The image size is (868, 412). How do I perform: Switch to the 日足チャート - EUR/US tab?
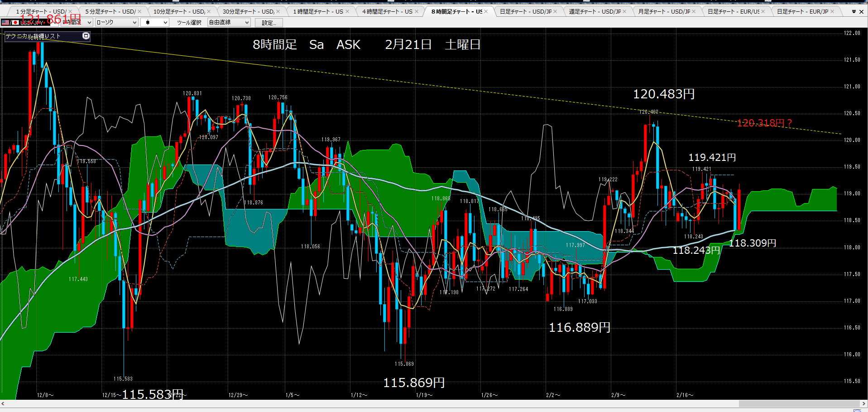734,12
